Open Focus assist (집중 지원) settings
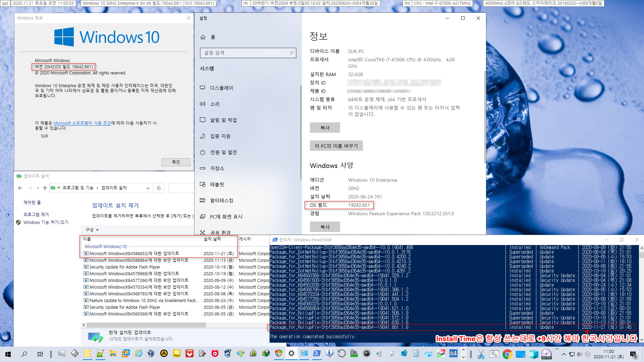The height and width of the screenshot is (362, 644). (215, 136)
